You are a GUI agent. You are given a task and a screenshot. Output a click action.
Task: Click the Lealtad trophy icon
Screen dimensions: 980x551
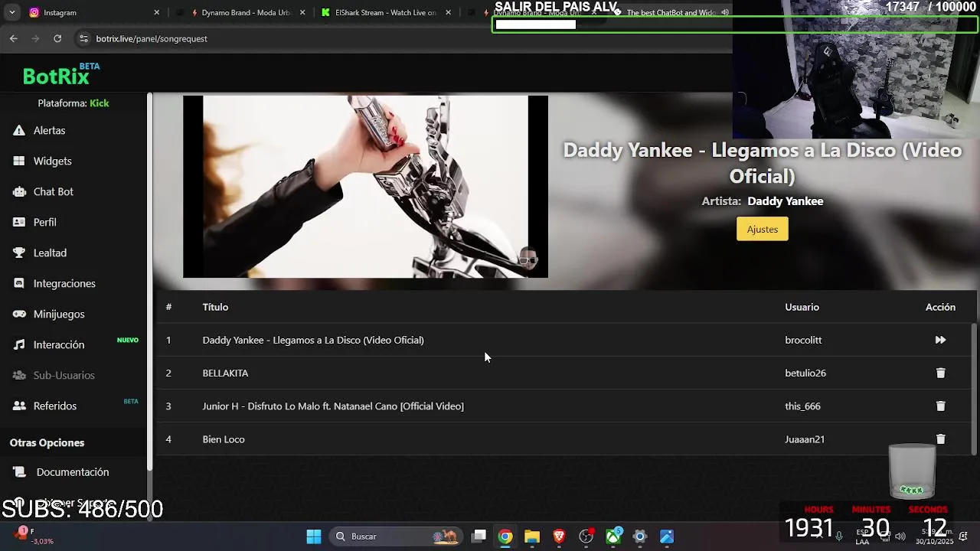pos(19,253)
